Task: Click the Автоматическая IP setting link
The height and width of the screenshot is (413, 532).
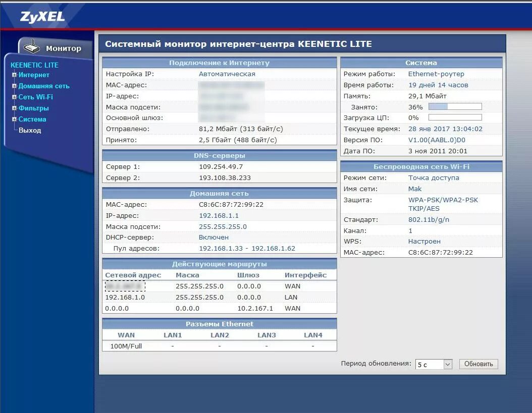Action: pyautogui.click(x=227, y=74)
